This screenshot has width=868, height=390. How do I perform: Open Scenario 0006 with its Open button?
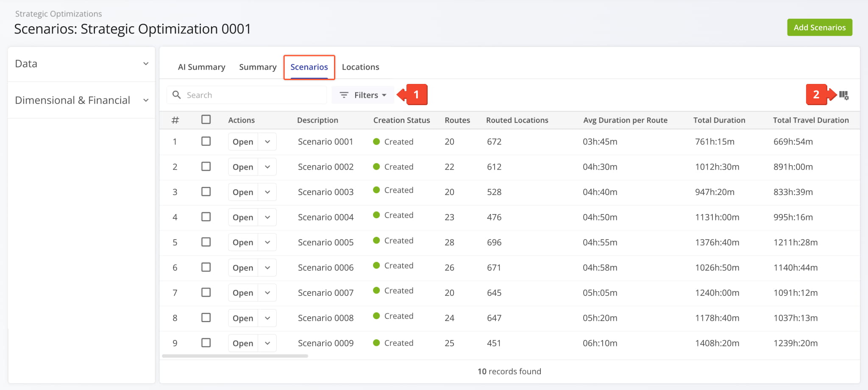243,267
